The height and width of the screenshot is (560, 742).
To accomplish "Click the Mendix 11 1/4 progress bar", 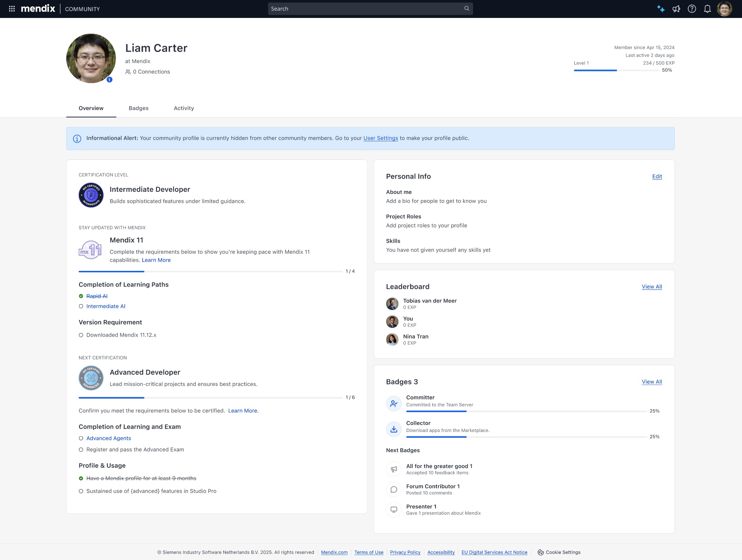I will point(210,272).
